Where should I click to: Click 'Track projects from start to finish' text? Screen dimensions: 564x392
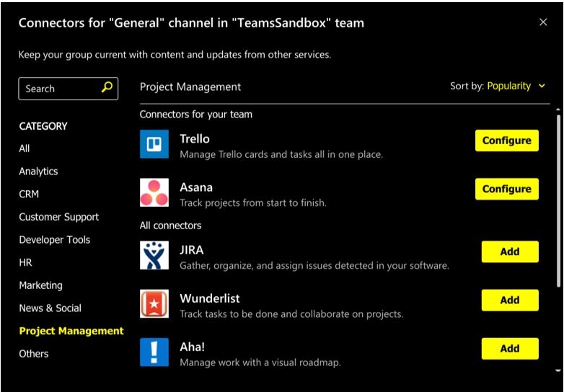[253, 203]
